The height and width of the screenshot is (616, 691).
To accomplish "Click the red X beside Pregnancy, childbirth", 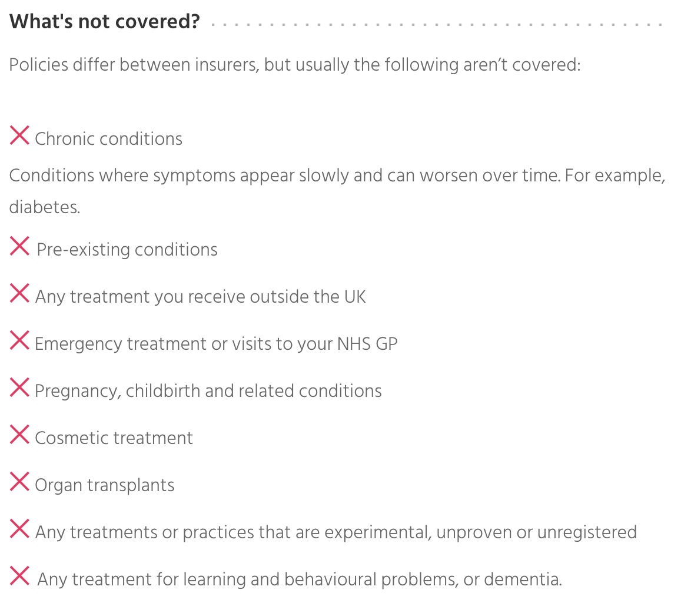I will click(19, 387).
